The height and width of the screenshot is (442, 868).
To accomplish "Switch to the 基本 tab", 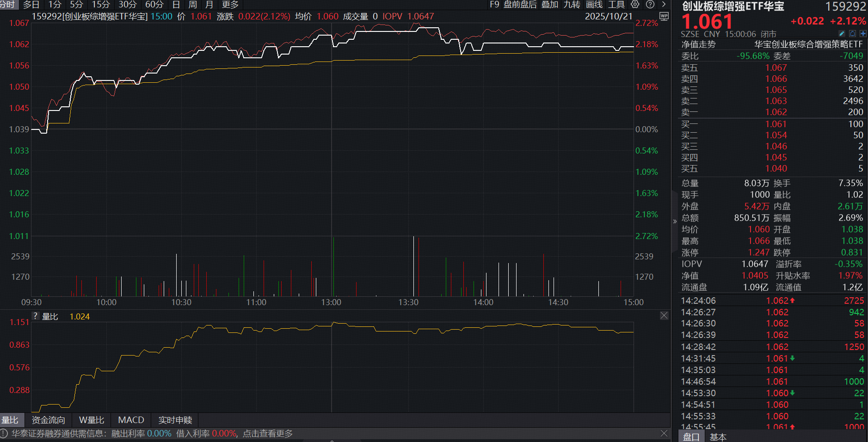I will tap(719, 436).
